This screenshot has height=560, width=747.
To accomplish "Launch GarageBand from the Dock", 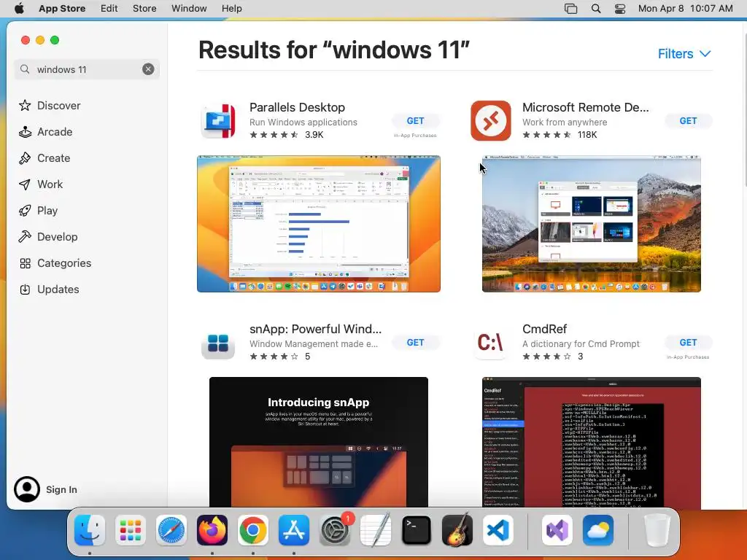I will click(457, 530).
